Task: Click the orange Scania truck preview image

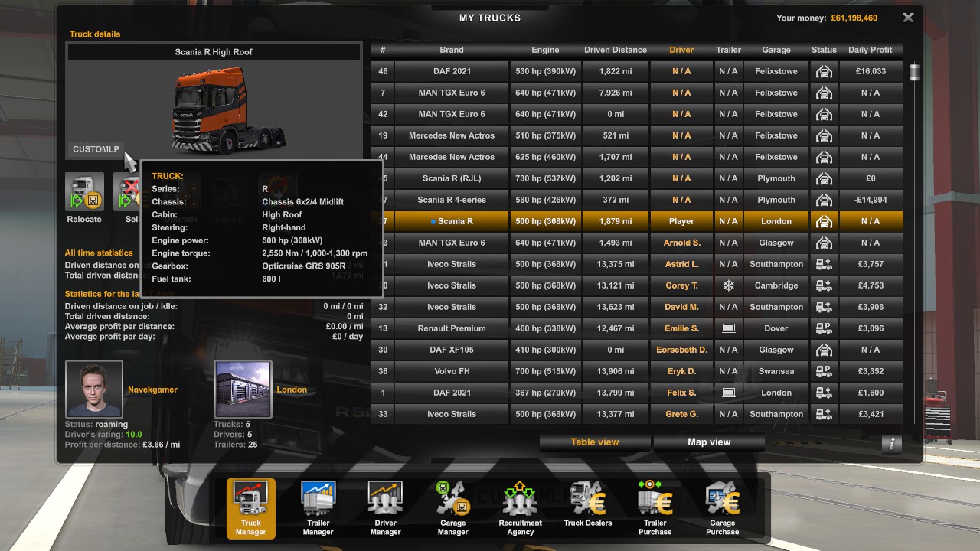Action: coord(230,109)
